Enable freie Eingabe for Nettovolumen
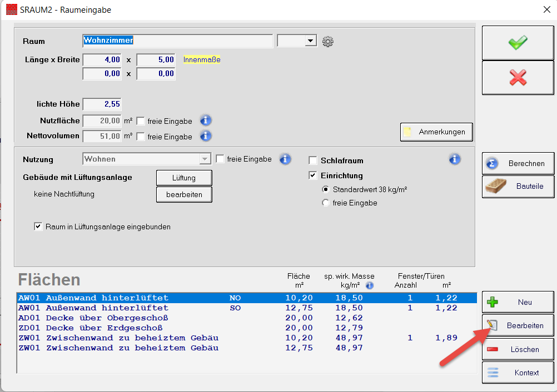The image size is (557, 392). [141, 137]
